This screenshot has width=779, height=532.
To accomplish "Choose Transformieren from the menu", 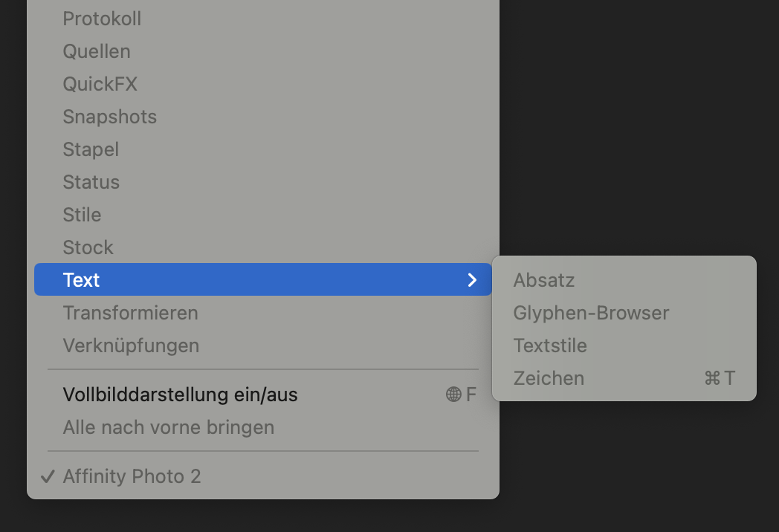I will (263, 313).
